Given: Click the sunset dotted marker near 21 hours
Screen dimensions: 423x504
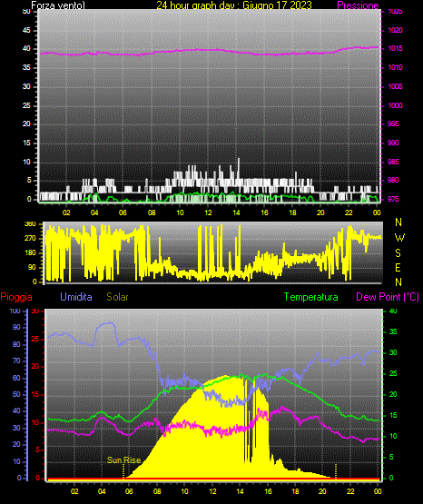Looking at the screenshot, I should tap(336, 471).
